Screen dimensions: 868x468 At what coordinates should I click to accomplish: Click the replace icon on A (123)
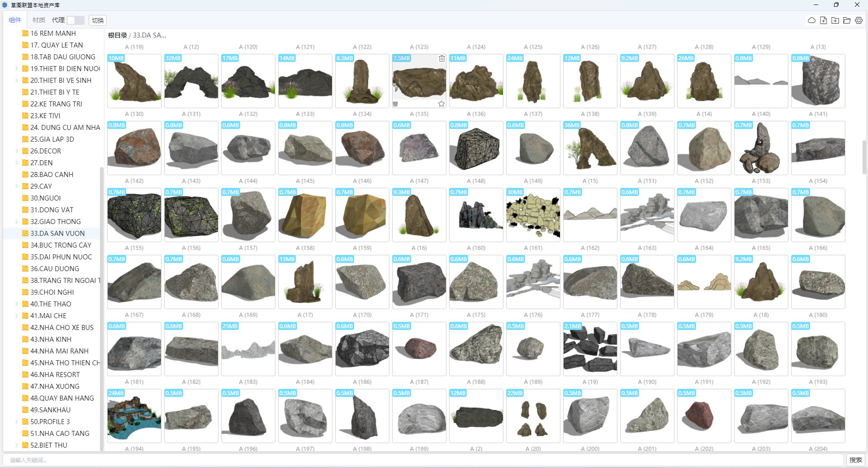click(395, 104)
